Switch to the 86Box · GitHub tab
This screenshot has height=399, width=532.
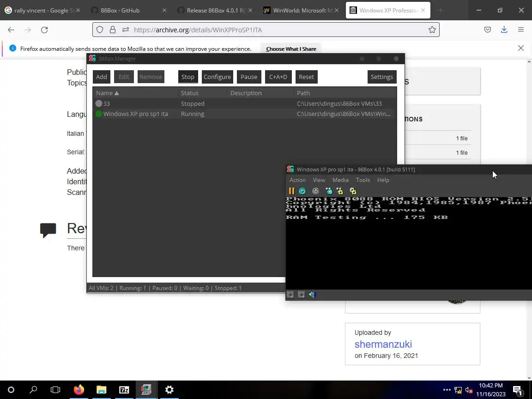point(129,10)
